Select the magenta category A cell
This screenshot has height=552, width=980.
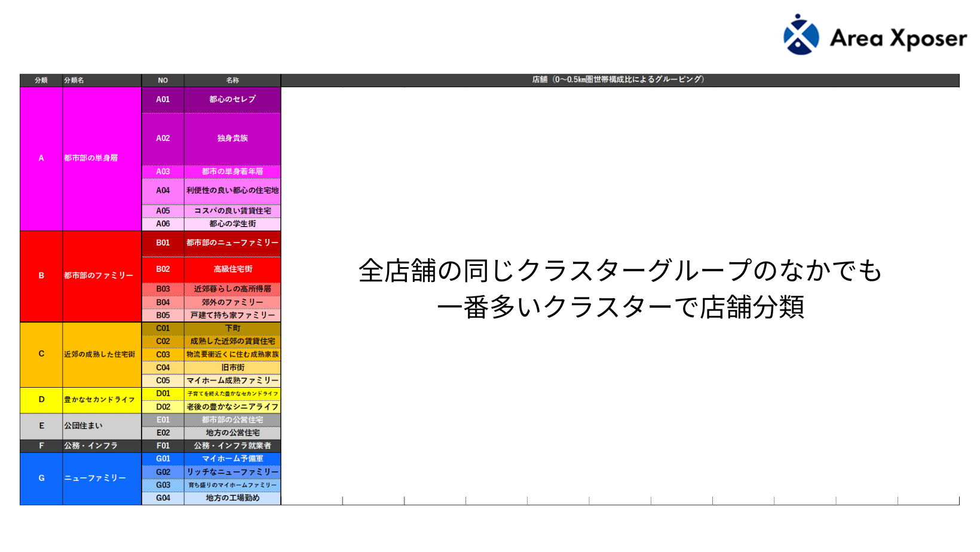click(x=41, y=158)
